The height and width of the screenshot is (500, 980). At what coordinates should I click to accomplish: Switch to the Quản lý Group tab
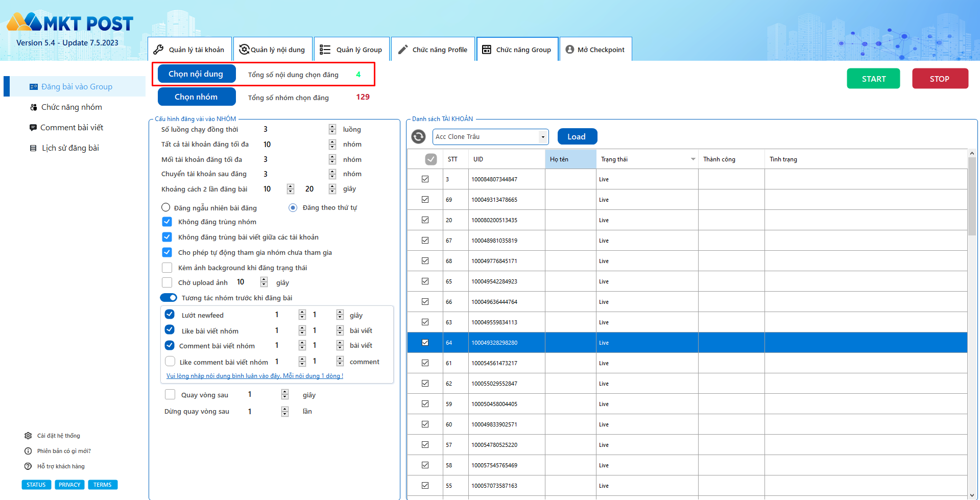[x=352, y=49]
